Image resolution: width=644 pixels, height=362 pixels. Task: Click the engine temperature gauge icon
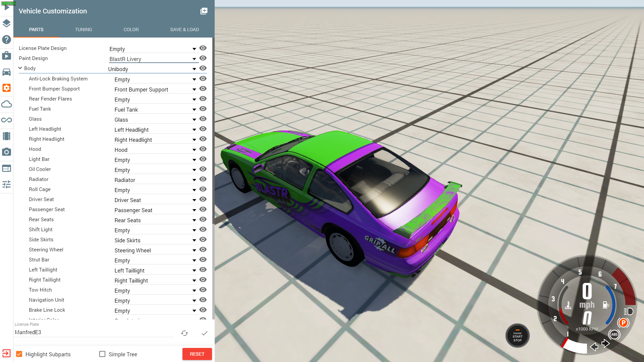pos(568,305)
